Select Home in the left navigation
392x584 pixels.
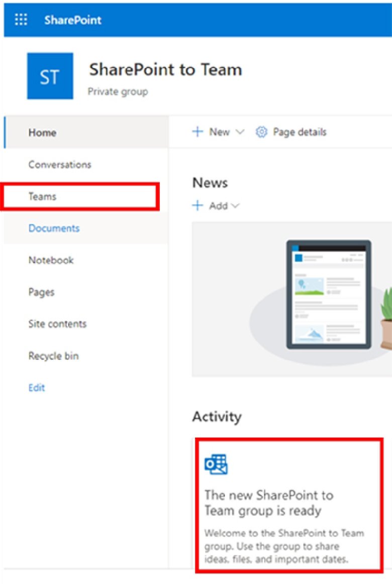42,133
